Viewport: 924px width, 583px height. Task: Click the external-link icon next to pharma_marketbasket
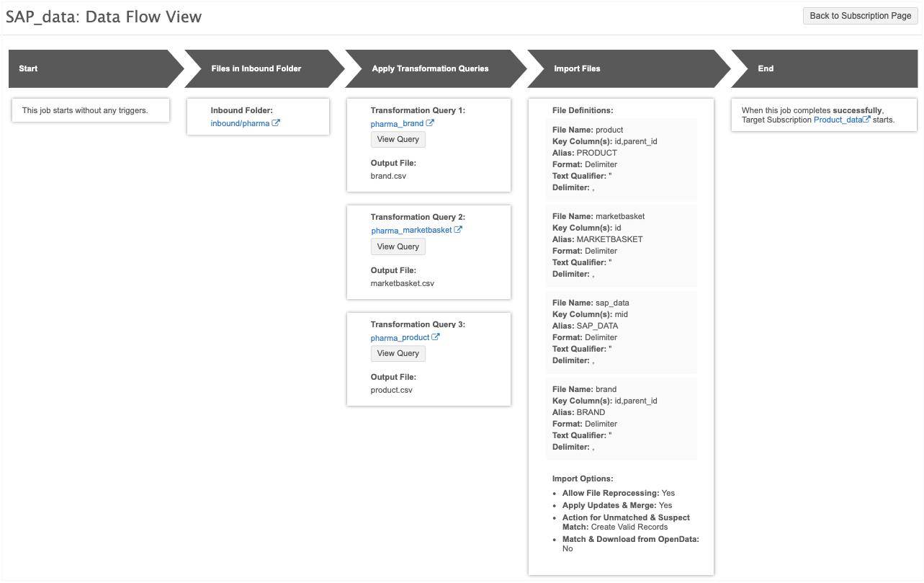pyautogui.click(x=458, y=230)
